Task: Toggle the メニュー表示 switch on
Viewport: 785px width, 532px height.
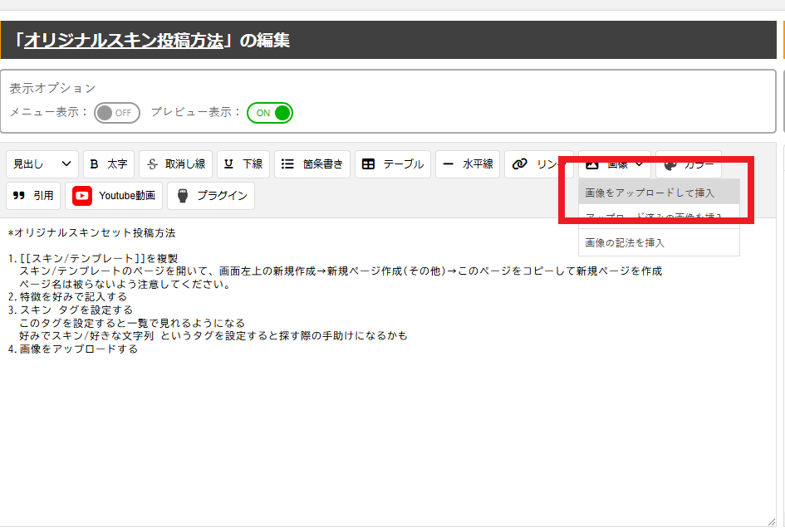Action: 116,113
